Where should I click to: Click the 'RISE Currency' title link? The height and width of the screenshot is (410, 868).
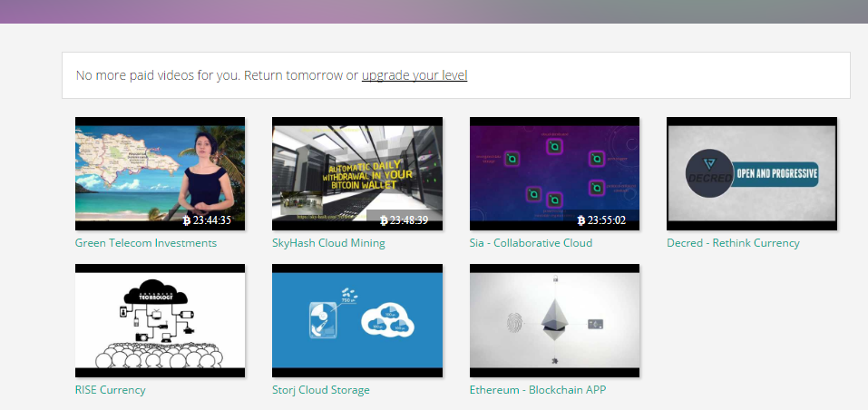tap(110, 390)
